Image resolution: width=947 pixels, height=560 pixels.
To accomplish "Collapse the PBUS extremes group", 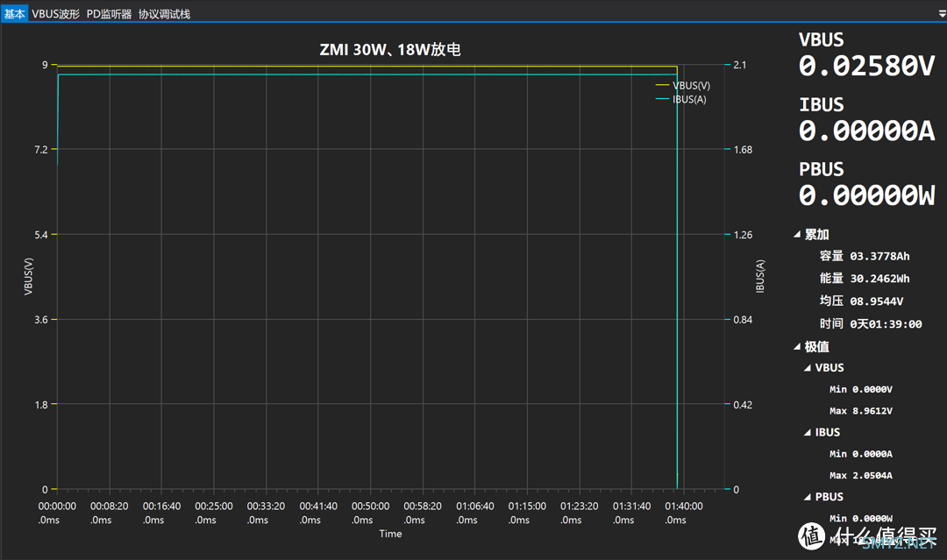I will coord(808,497).
